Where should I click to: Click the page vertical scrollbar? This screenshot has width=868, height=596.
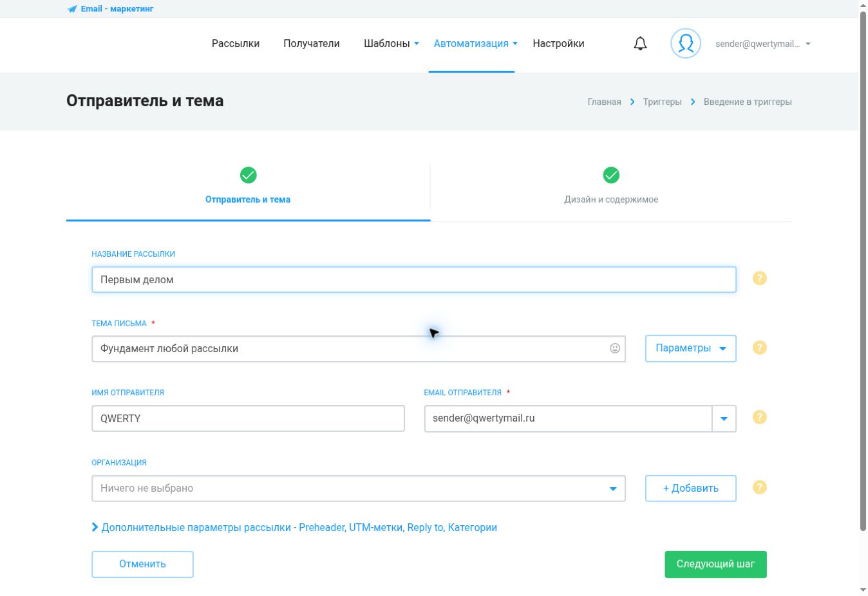pyautogui.click(x=863, y=270)
